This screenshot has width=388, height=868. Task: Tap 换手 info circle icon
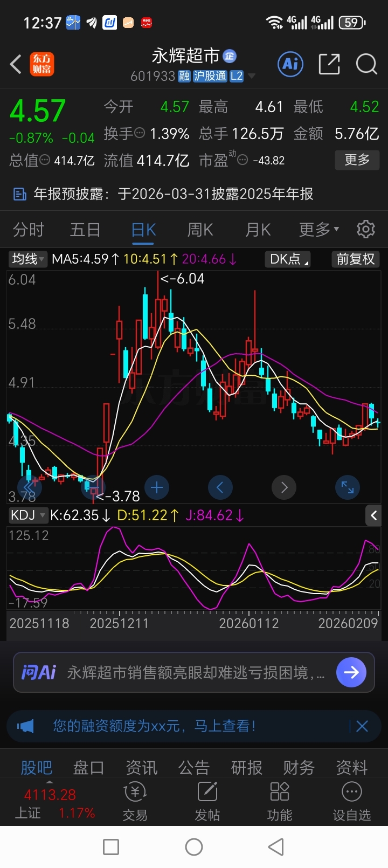(140, 133)
